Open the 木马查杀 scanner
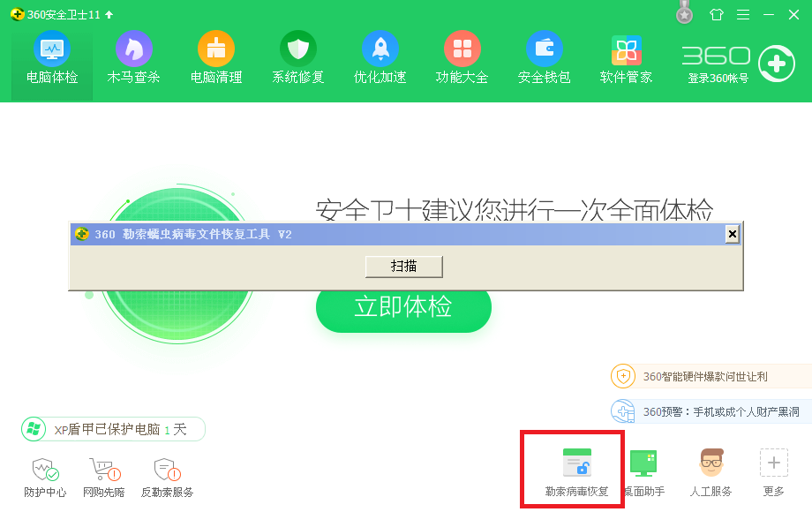This screenshot has width=812, height=512. pos(133,58)
